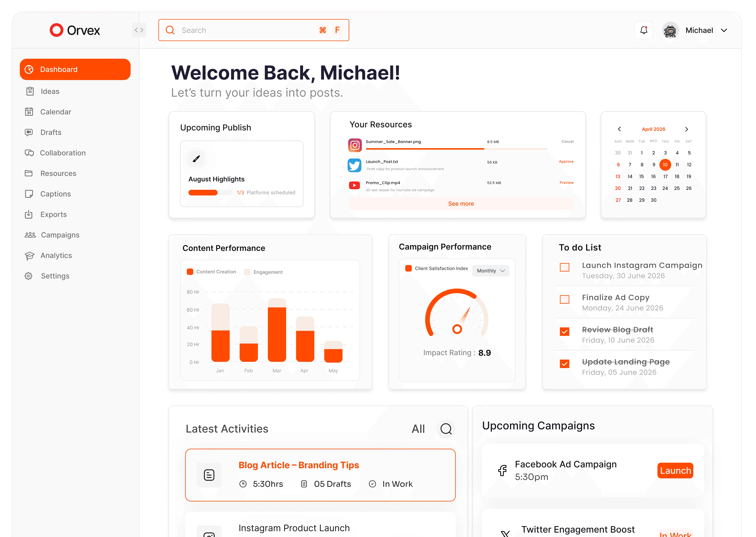The width and height of the screenshot is (756, 537).
Task: Click the Content Creation legend swatch
Action: (190, 272)
